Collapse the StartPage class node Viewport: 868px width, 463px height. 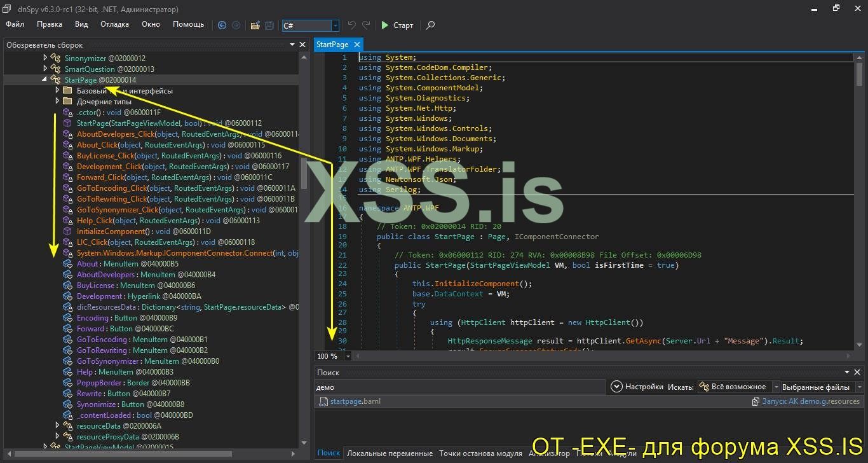pos(45,79)
